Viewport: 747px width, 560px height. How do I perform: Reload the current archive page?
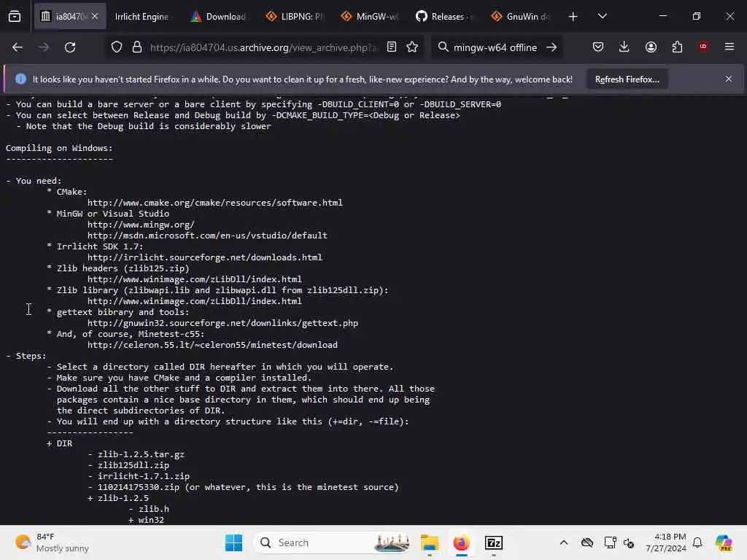click(70, 47)
